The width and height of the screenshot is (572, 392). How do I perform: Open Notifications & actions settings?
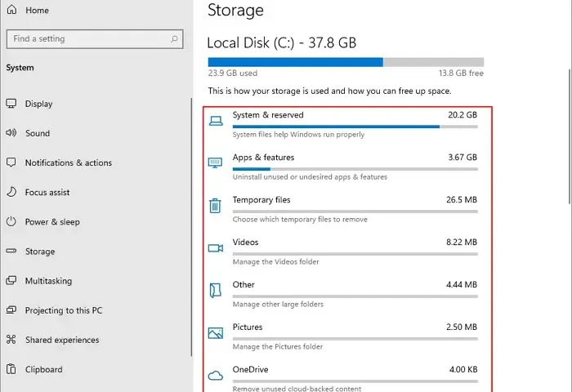pos(69,163)
